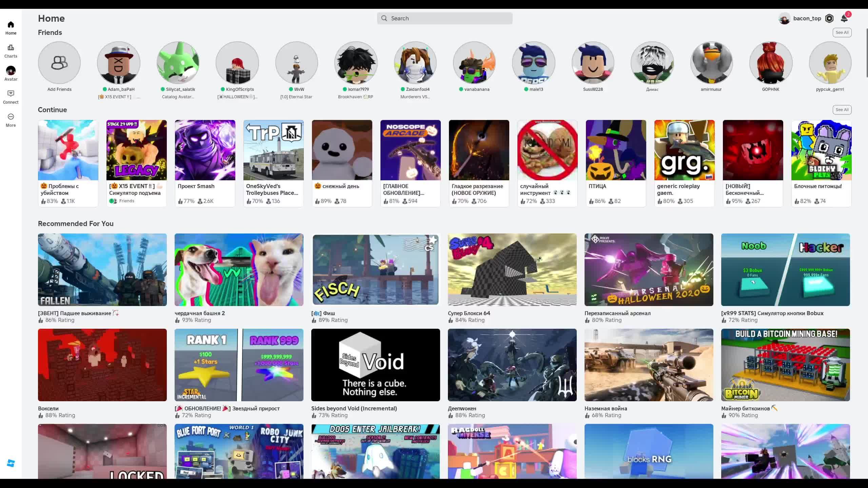Viewport: 868px width, 488px height.
Task: Open Fallen Падшее выживание thumbnail
Action: (102, 270)
